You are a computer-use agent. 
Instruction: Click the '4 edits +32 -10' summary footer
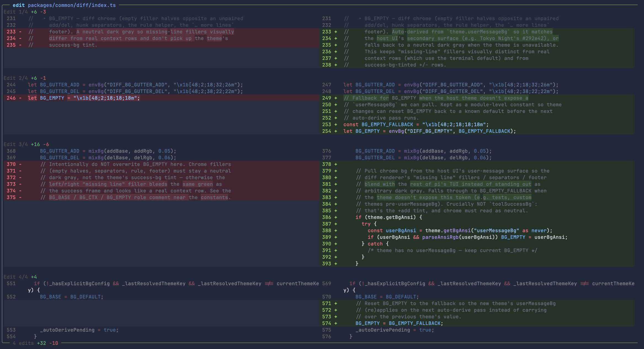point(35,343)
